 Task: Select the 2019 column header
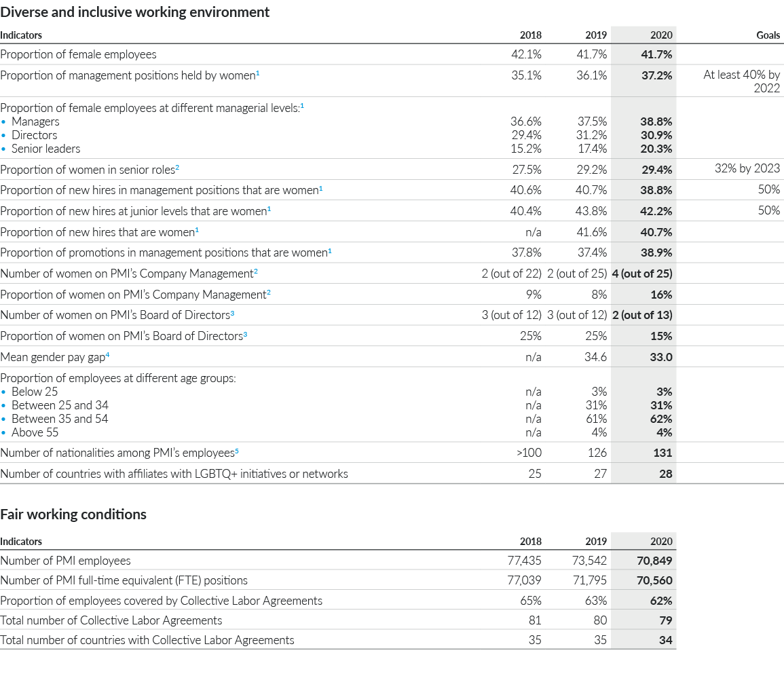597,35
